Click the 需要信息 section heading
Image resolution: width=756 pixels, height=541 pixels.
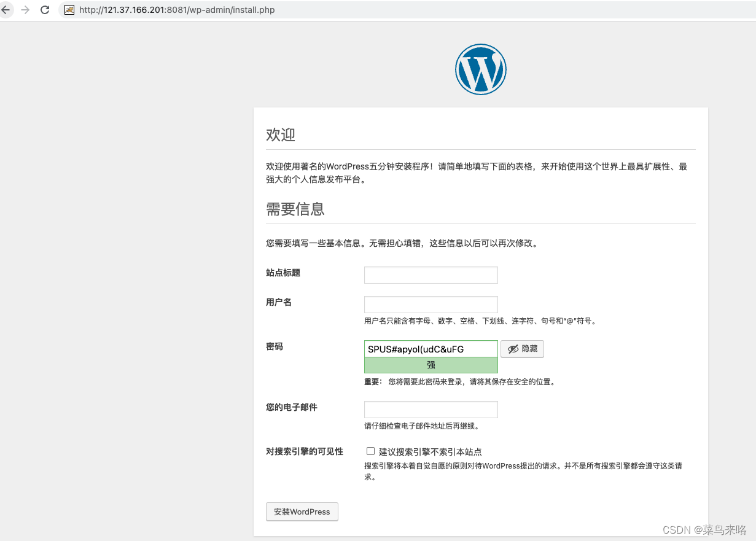(x=295, y=209)
